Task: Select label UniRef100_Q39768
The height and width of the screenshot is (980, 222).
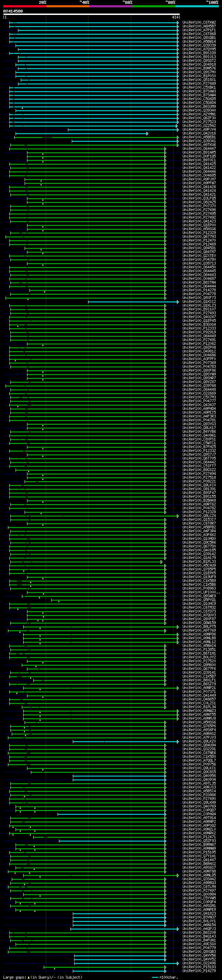Action: tap(199, 386)
